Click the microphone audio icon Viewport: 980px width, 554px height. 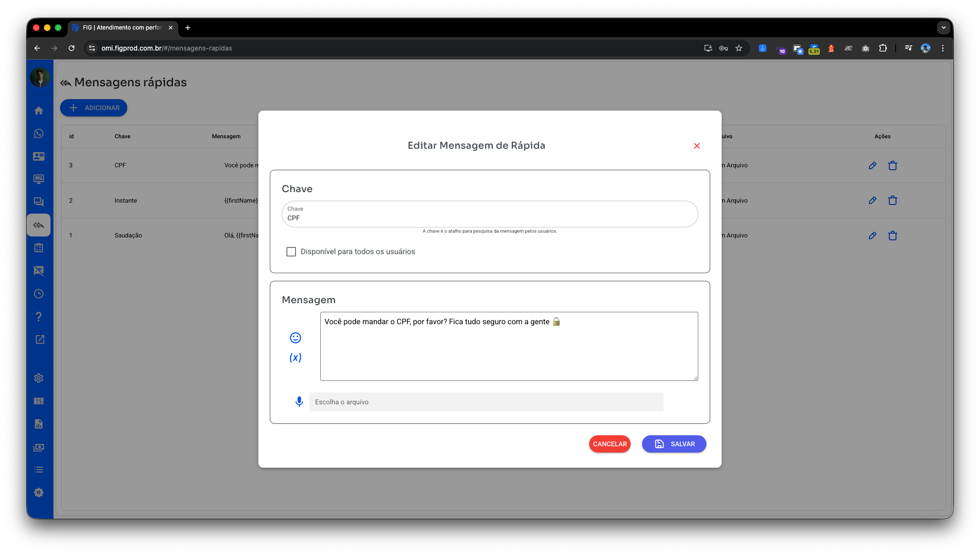pyautogui.click(x=299, y=402)
